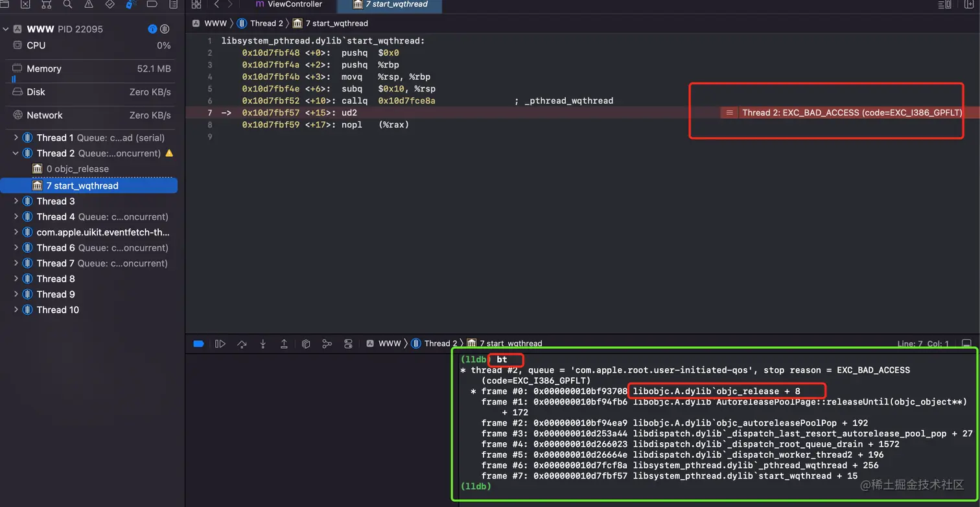Expand Thread 1 in debug navigator

[x=16, y=137]
